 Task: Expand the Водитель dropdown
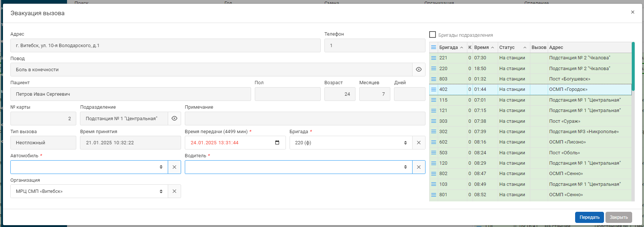tap(406, 167)
